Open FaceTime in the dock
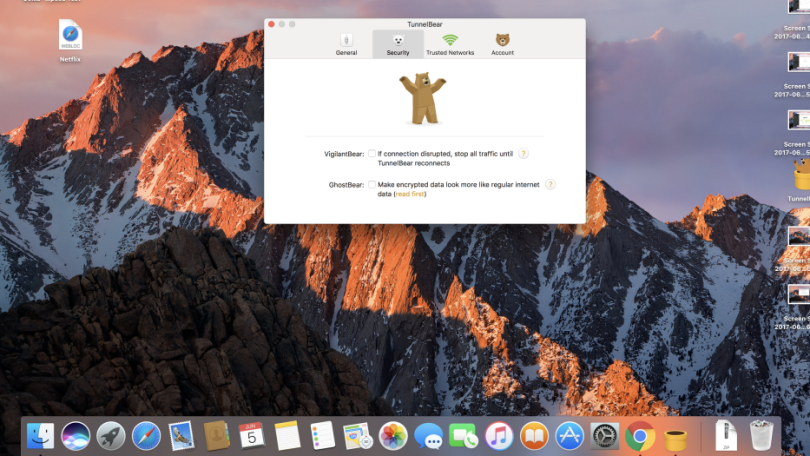Viewport: 810px width, 456px height. (x=463, y=436)
